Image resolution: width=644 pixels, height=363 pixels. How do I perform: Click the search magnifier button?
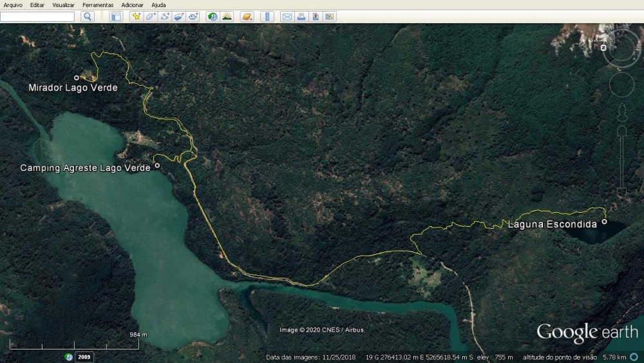(x=88, y=17)
